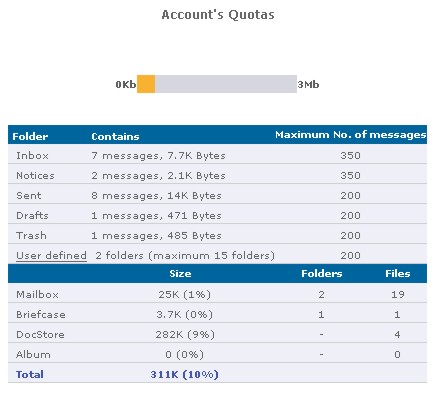Screen dimensions: 438x393
Task: Click the orange used-quota bar segment
Action: click(146, 84)
